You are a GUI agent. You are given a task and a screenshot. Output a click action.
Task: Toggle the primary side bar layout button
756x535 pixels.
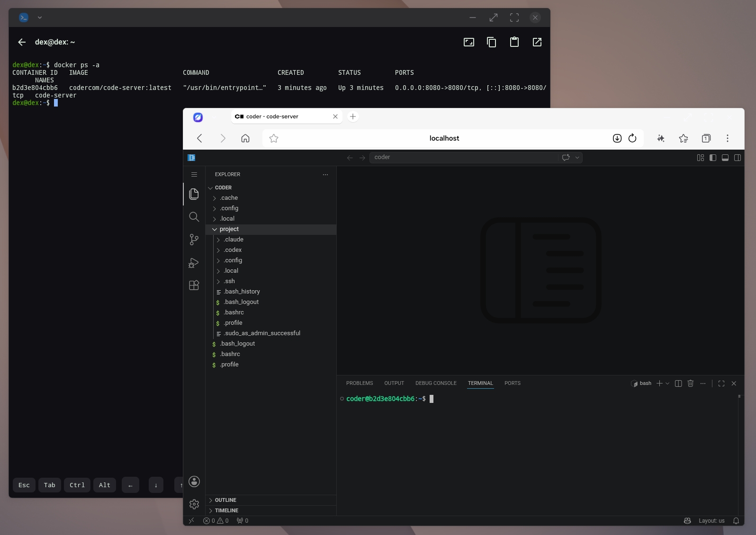713,158
